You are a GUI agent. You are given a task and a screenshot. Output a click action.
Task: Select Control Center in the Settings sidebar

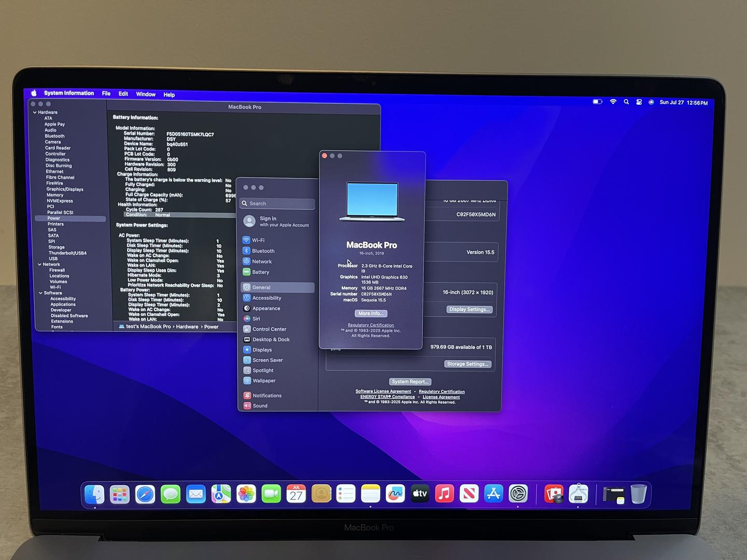pos(278,329)
